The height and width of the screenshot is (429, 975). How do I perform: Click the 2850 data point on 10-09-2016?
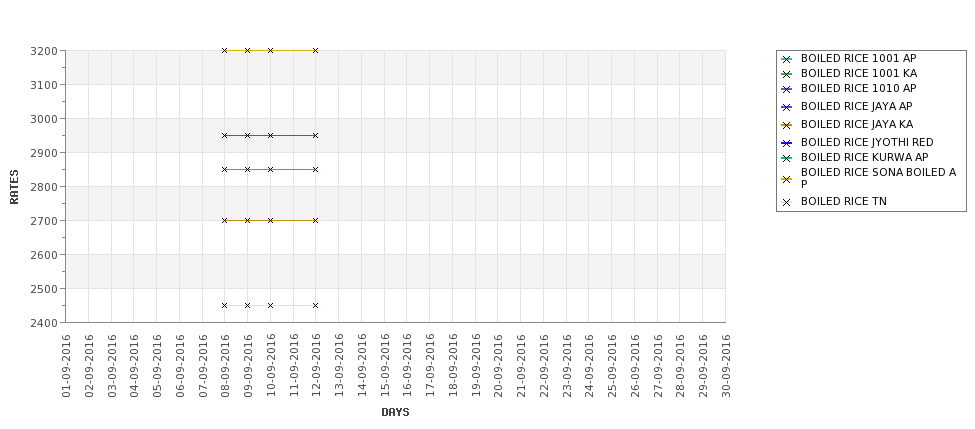(270, 169)
